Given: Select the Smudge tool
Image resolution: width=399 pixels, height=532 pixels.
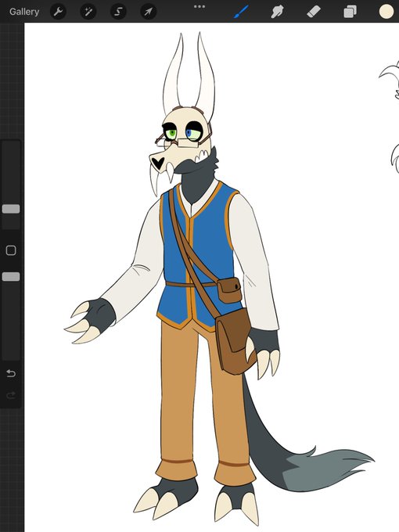Looking at the screenshot, I should click(x=277, y=12).
